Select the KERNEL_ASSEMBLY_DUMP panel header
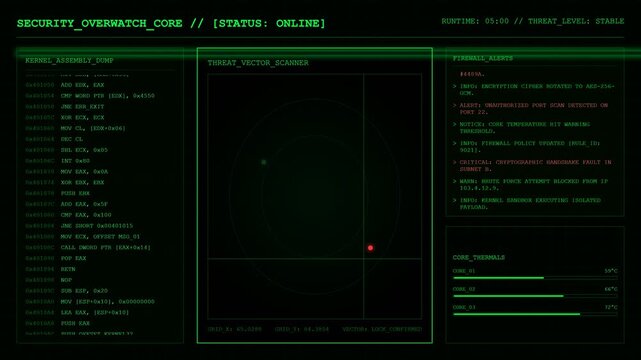Image resolution: width=641 pixels, height=360 pixels. coord(69,60)
